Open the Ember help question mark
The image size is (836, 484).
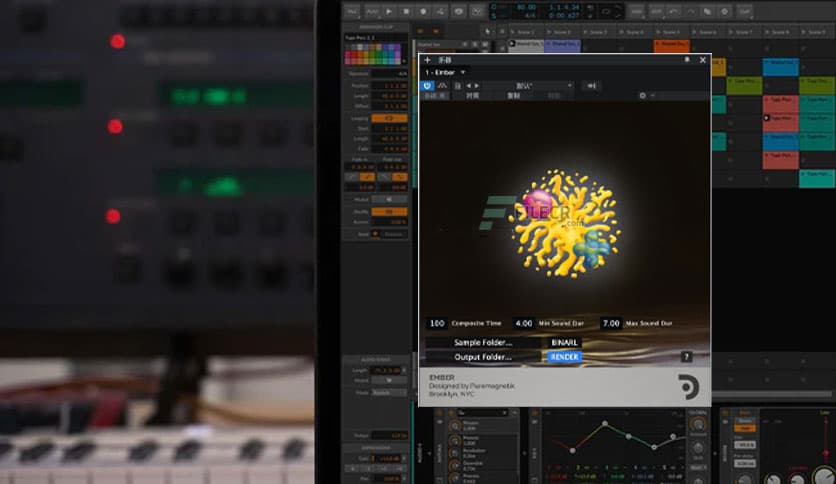point(686,356)
